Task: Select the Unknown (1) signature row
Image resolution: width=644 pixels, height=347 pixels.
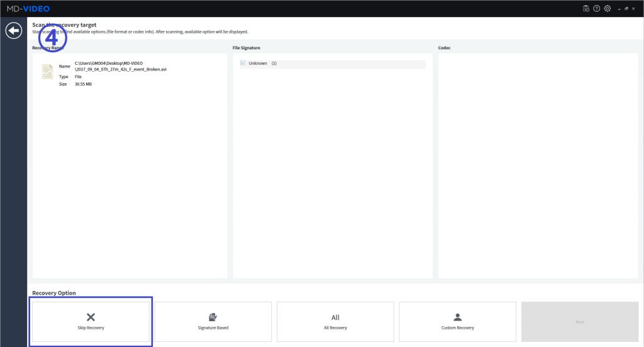Action: pos(333,64)
